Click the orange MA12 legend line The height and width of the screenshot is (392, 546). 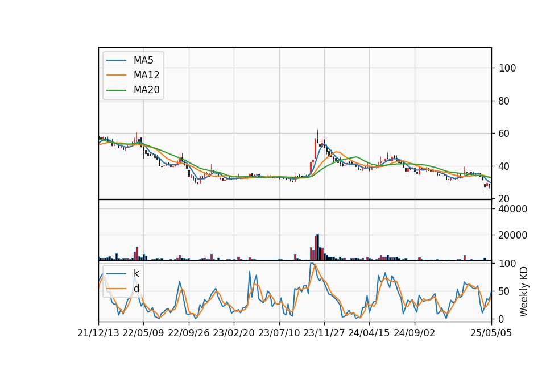(116, 75)
